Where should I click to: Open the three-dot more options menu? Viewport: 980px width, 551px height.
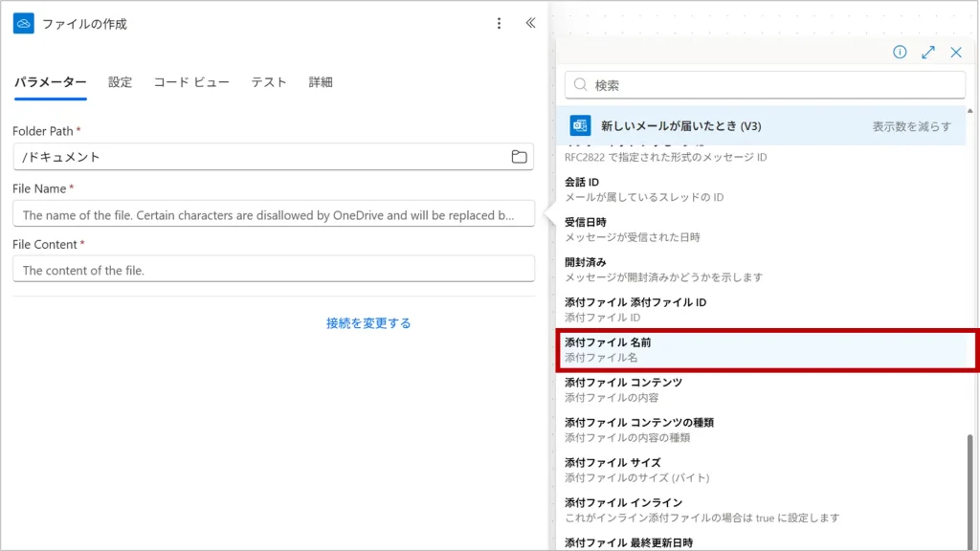[x=499, y=24]
